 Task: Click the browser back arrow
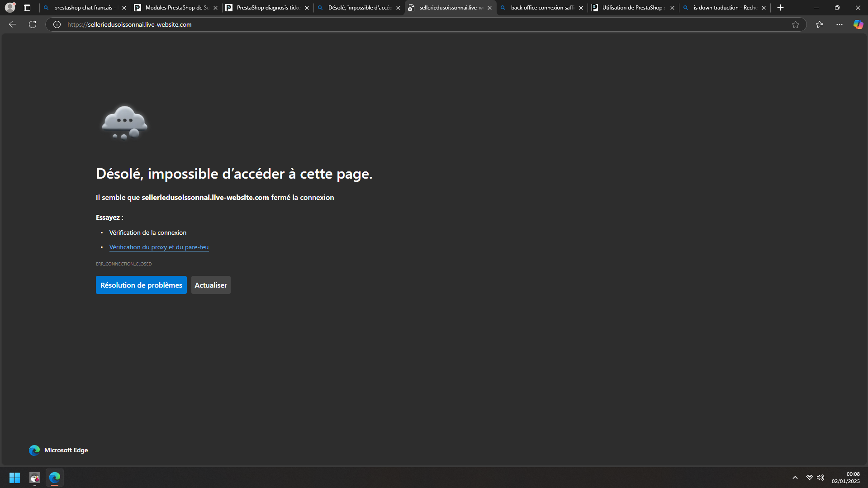tap(13, 24)
